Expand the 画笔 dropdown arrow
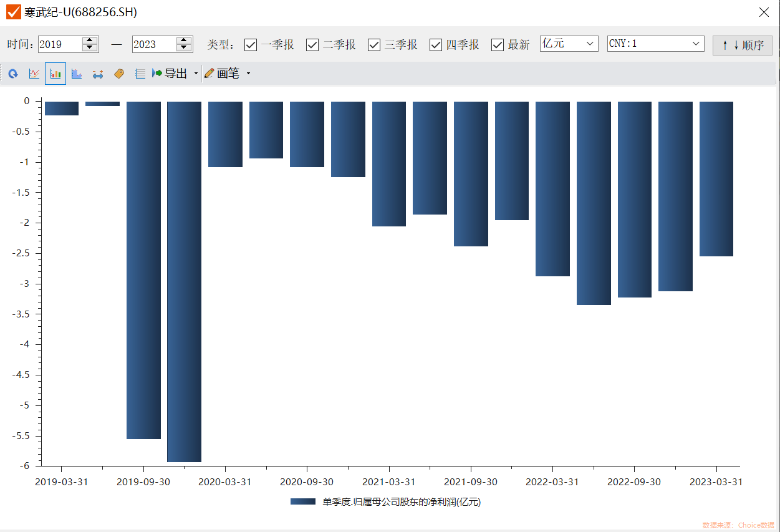 248,74
